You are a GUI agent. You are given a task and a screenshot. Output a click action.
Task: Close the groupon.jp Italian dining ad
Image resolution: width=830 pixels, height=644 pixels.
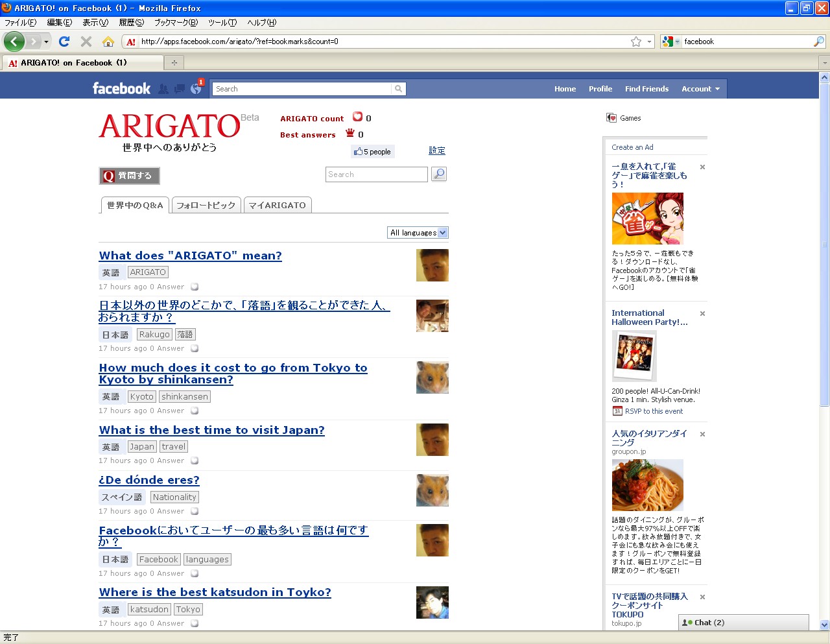click(x=702, y=435)
